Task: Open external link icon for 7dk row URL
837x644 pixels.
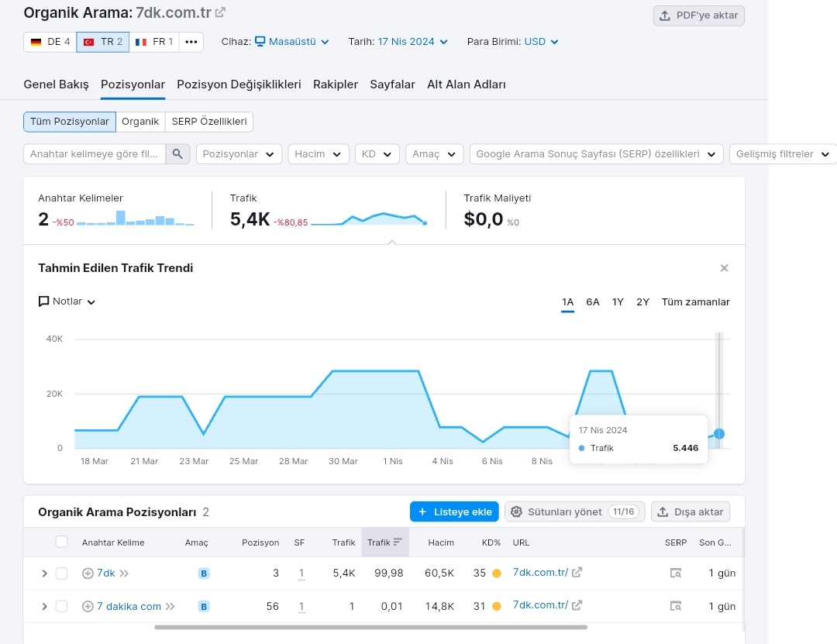Action: 577,573
